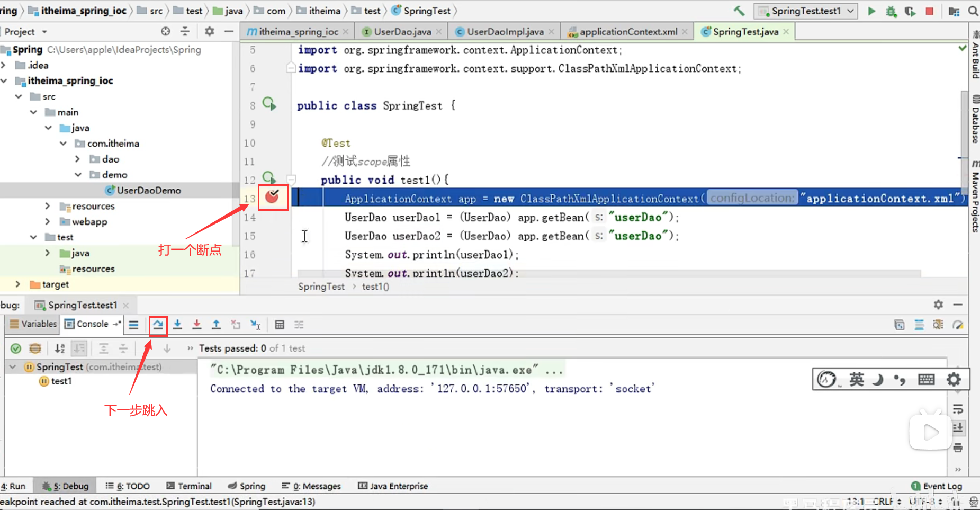Fold the test1() method using the gutter marker
Image resolution: width=980 pixels, height=510 pixels.
291,180
